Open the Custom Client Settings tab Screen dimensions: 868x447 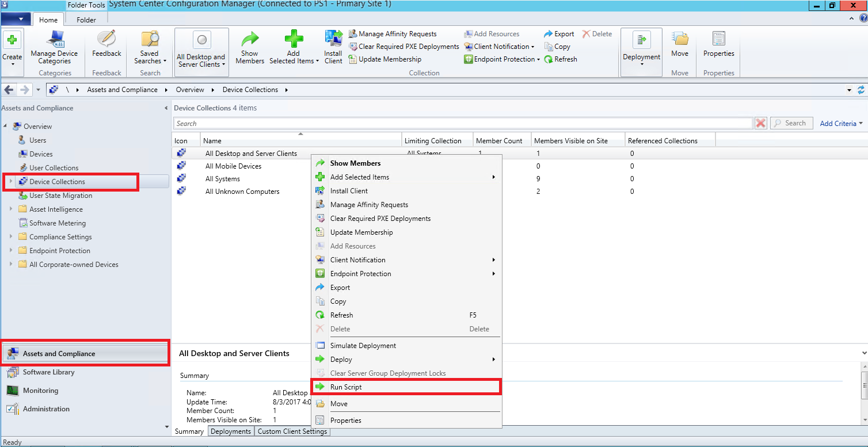click(292, 431)
